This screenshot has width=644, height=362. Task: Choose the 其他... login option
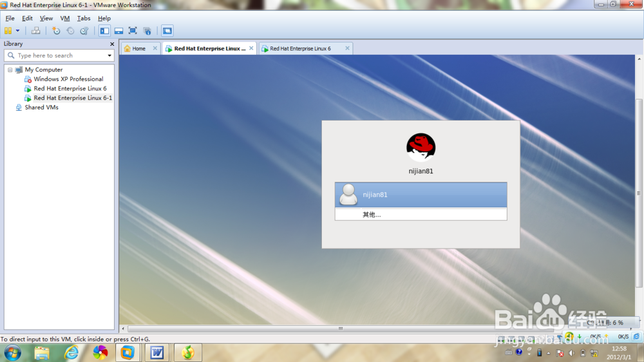tap(421, 214)
